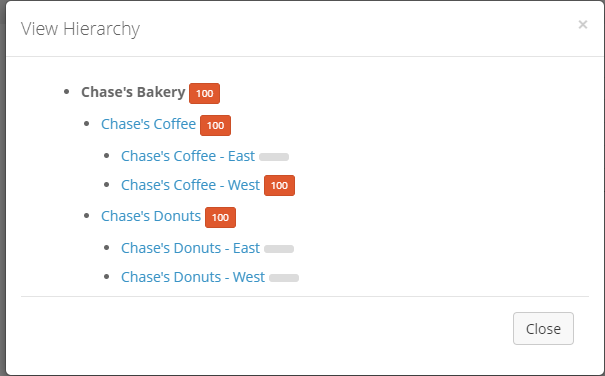Click the 100 badge beside Chase's Bakery
The width and height of the screenshot is (605, 376).
coord(204,93)
